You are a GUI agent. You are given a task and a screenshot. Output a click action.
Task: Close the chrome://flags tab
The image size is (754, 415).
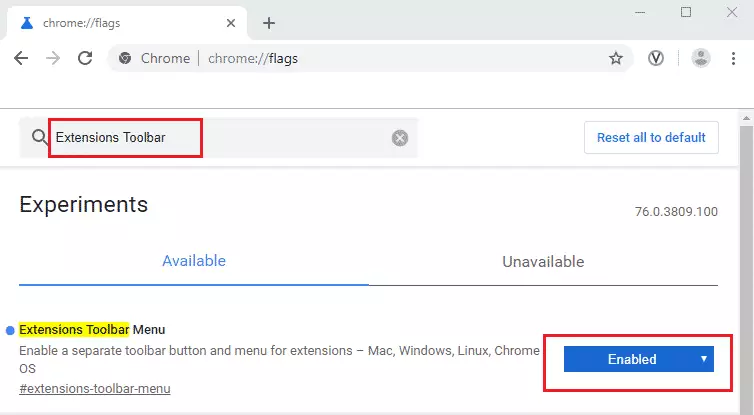click(231, 23)
